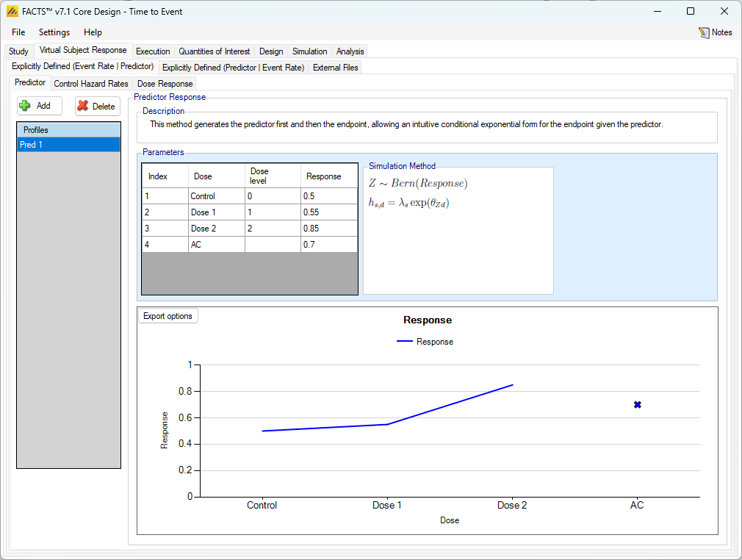Image resolution: width=742 pixels, height=560 pixels.
Task: Edit the Response cell for Control
Action: tap(328, 196)
